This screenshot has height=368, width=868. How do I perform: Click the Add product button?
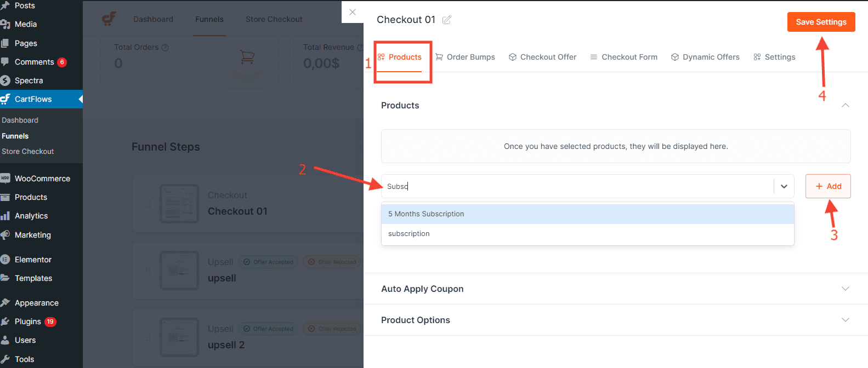pyautogui.click(x=828, y=186)
